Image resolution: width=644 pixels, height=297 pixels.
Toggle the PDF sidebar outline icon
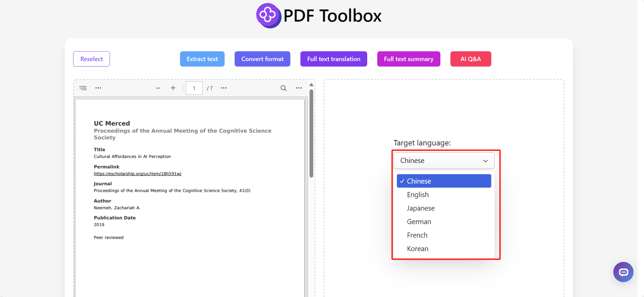coord(83,88)
